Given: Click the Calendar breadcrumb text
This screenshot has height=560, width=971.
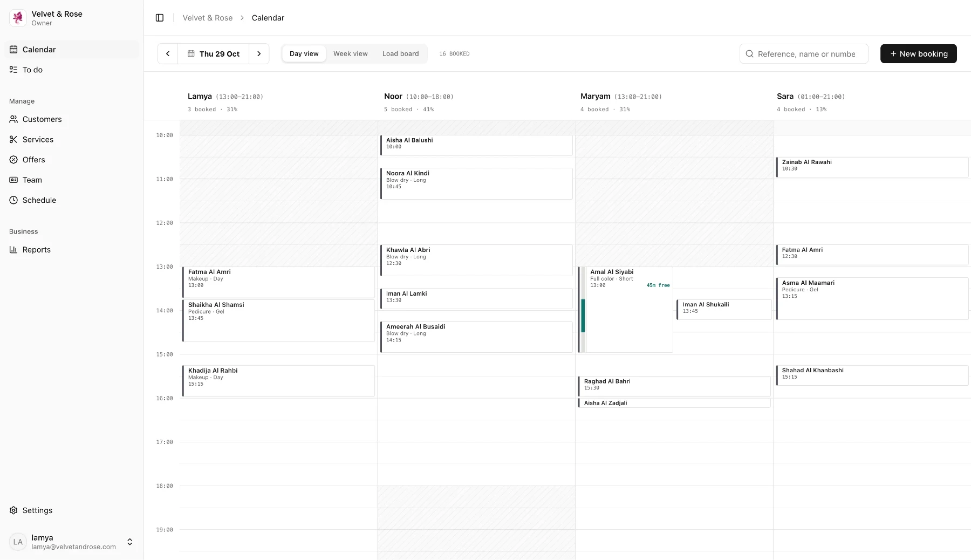Looking at the screenshot, I should [x=268, y=18].
